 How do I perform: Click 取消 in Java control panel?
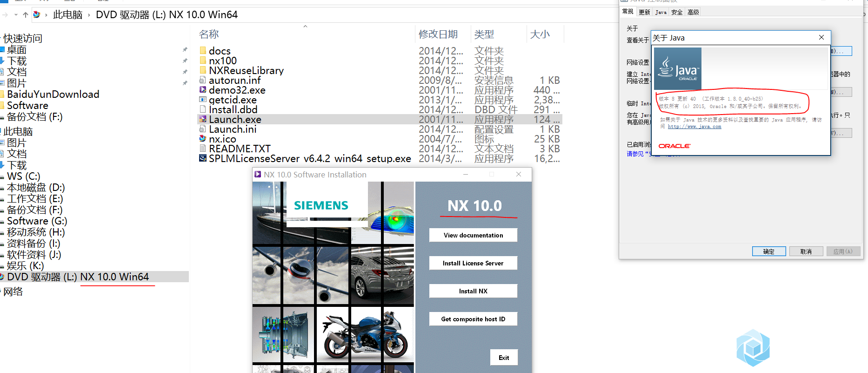point(806,251)
